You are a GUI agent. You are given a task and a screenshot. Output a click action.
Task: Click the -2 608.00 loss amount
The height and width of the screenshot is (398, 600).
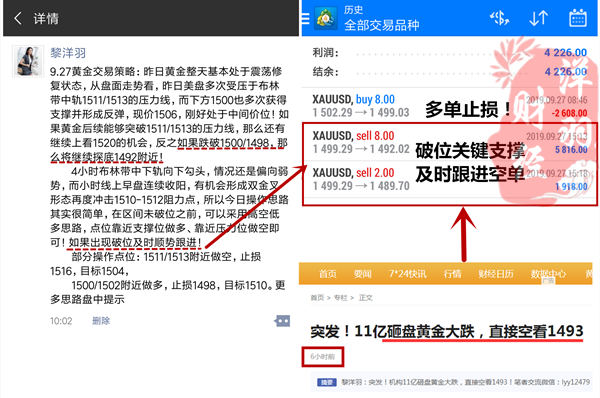[569, 113]
